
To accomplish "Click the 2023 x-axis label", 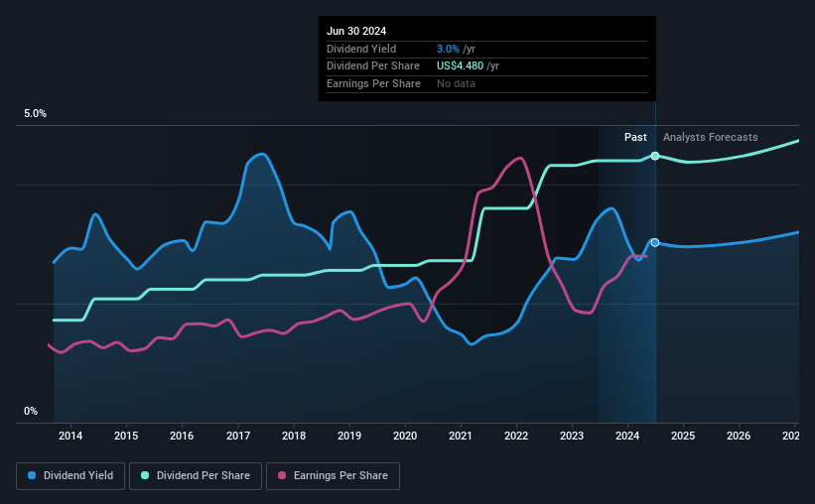I will pos(572,436).
